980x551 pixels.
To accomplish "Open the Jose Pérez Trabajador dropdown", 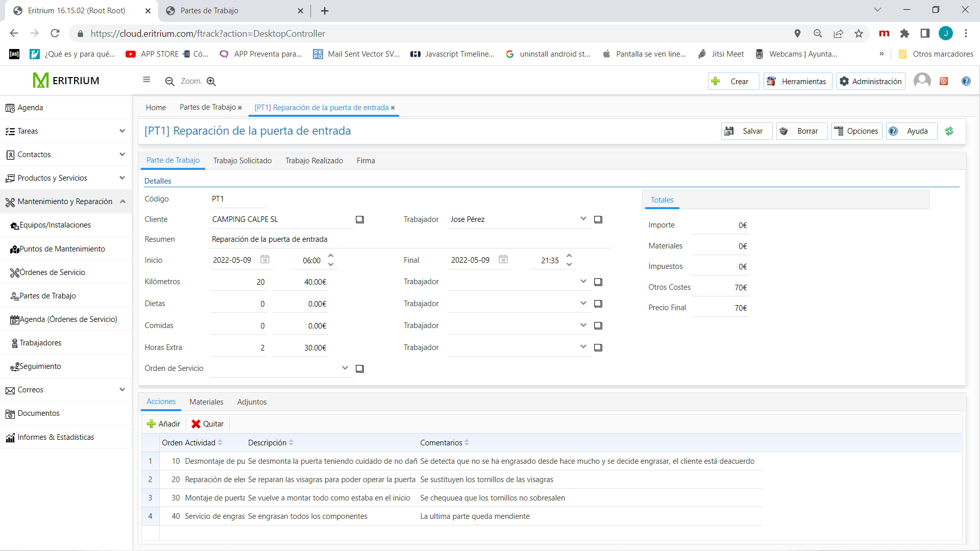I will click(583, 219).
